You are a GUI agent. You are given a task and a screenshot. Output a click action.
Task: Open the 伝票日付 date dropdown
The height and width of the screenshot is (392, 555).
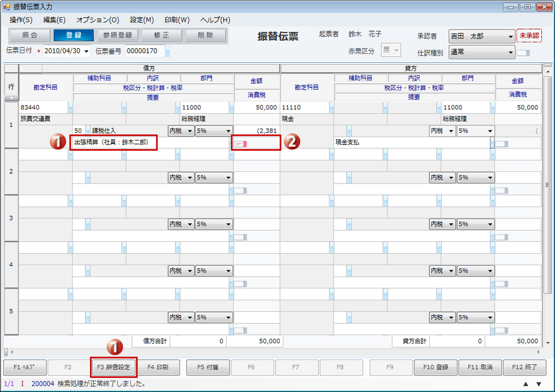[86, 52]
